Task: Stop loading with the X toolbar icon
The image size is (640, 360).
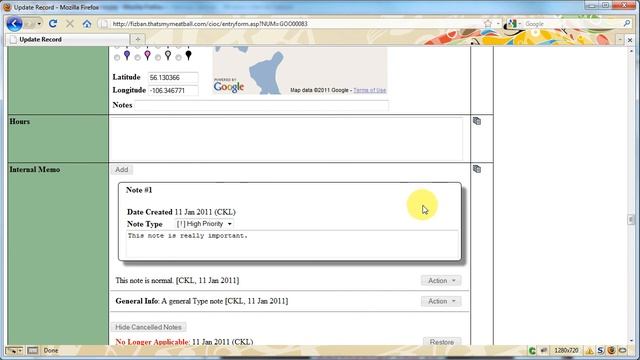Action: click(x=70, y=24)
